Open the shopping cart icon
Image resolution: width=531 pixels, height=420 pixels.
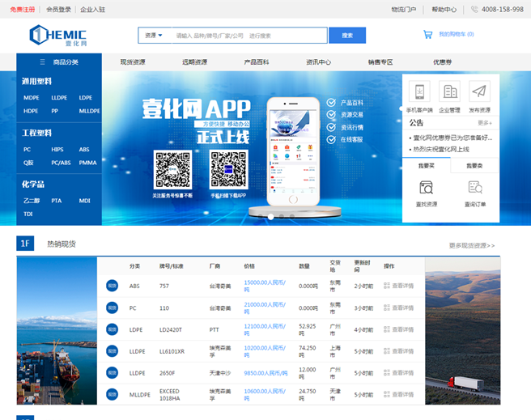pyautogui.click(x=427, y=35)
